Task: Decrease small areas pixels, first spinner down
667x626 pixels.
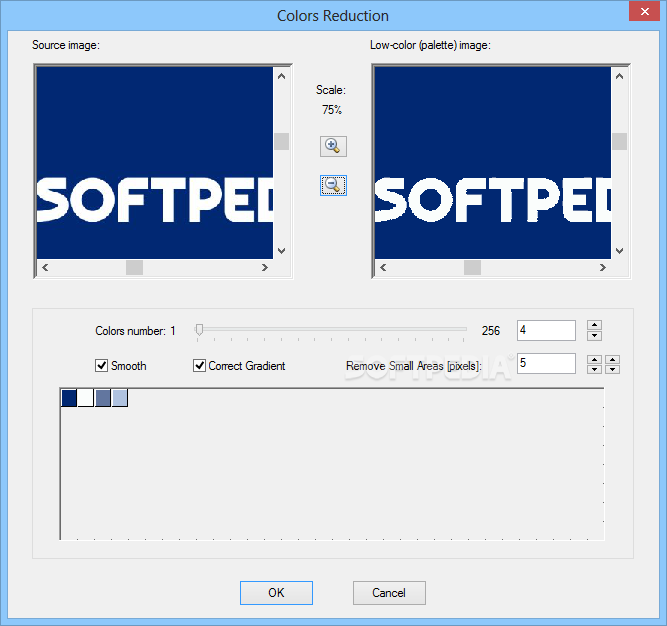Action: pos(594,369)
